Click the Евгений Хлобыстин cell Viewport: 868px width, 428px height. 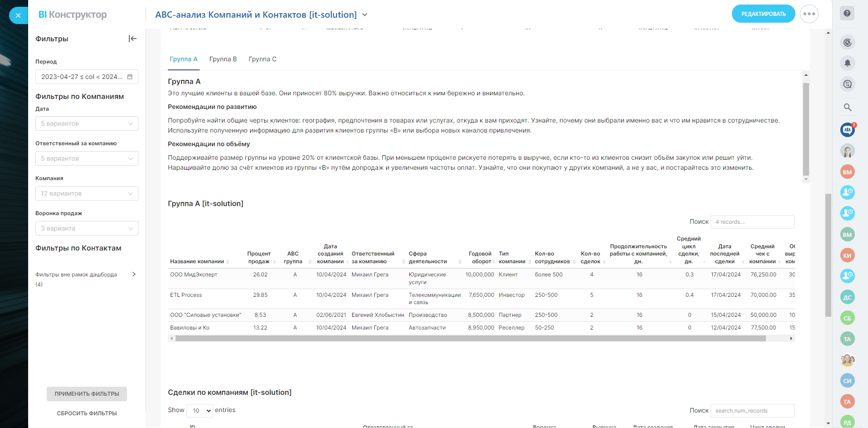(x=378, y=315)
